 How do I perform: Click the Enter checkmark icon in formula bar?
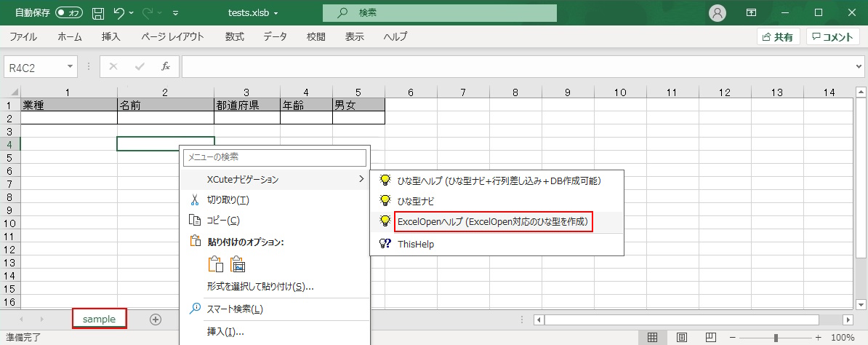coord(140,66)
